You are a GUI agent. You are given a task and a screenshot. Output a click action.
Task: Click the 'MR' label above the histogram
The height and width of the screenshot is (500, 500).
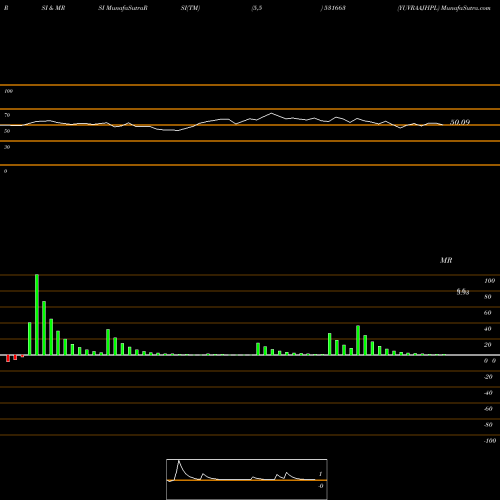[x=446, y=260]
